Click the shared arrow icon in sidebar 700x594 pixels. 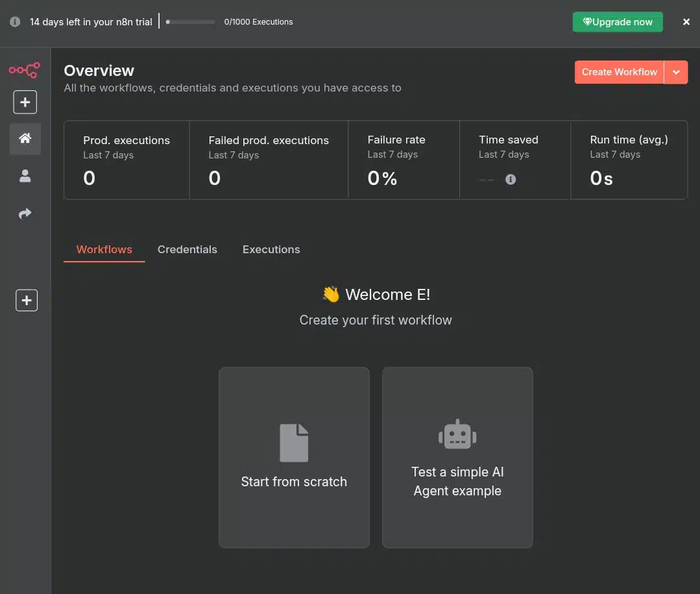coord(25,214)
